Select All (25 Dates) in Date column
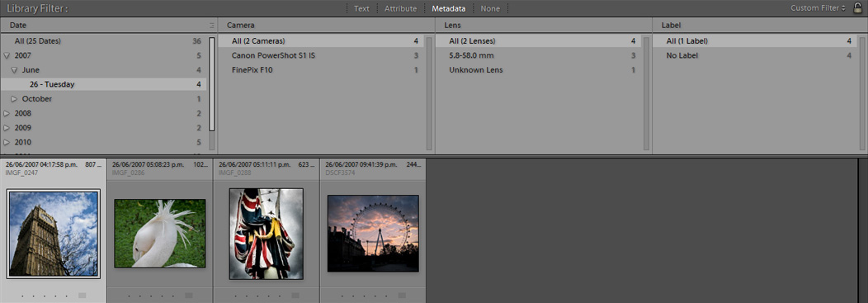 103,41
